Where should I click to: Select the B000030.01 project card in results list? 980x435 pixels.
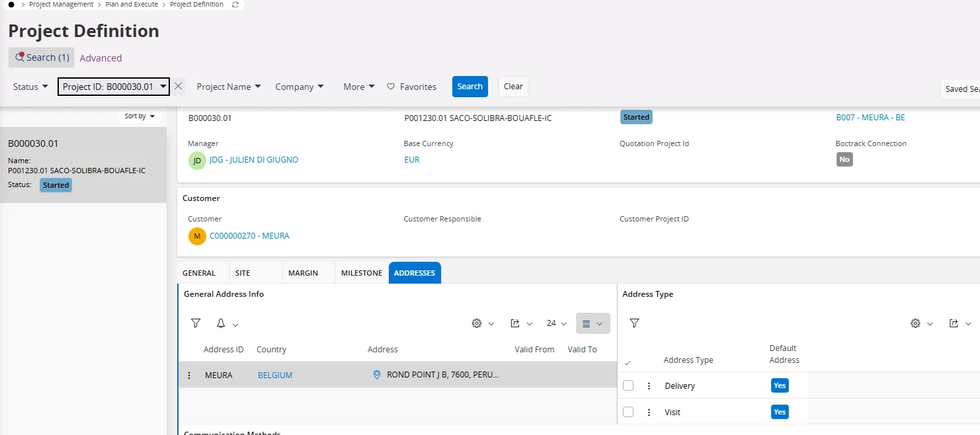(x=83, y=165)
